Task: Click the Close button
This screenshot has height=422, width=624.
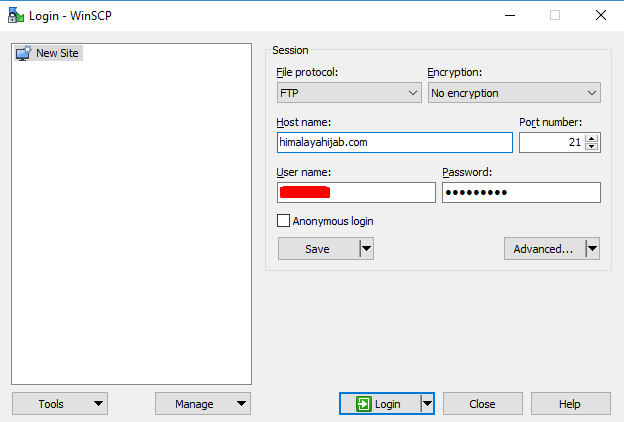Action: [483, 404]
